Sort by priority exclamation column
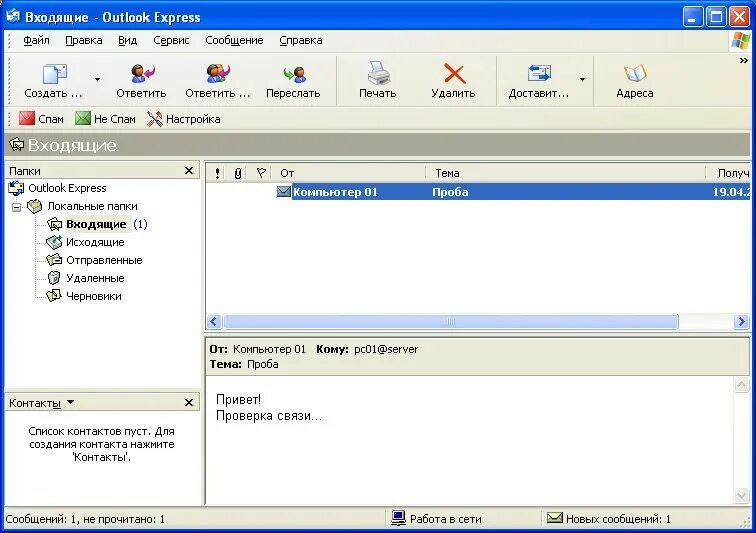The width and height of the screenshot is (756, 533). click(x=217, y=173)
